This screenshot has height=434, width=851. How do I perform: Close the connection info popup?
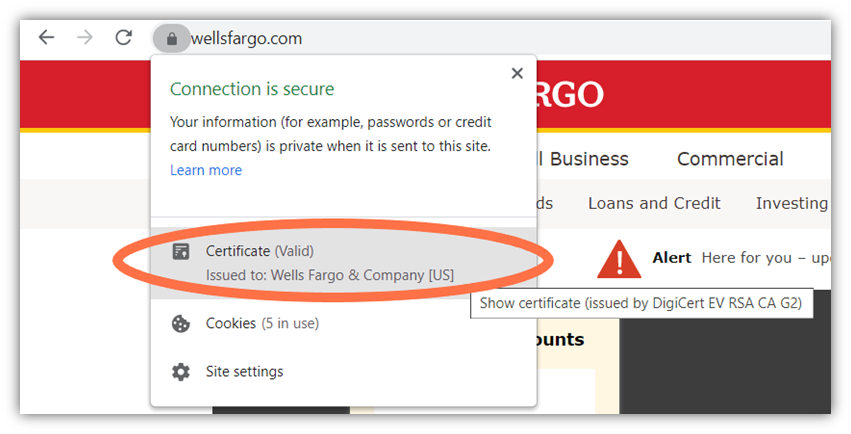coord(517,73)
